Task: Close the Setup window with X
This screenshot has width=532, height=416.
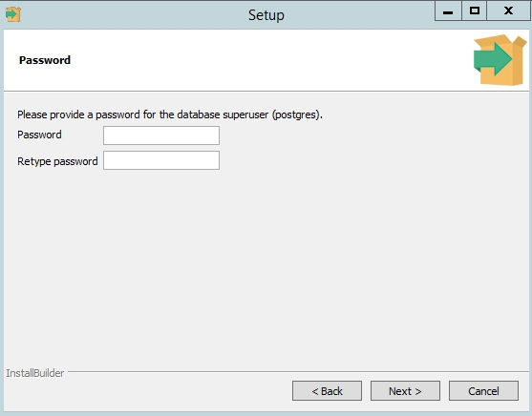Action: 508,11
